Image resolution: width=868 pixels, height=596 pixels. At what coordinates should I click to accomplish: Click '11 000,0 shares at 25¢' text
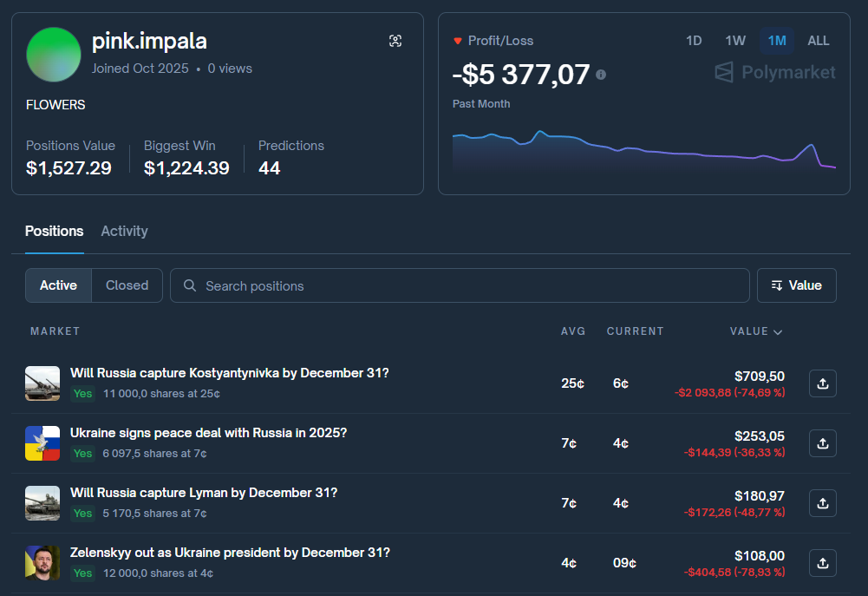161,393
